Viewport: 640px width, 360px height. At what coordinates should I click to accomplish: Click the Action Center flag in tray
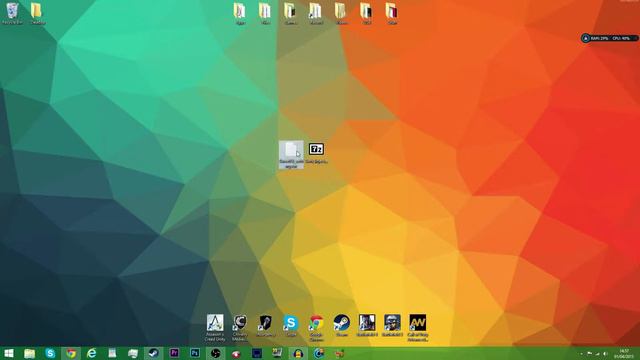(x=590, y=354)
